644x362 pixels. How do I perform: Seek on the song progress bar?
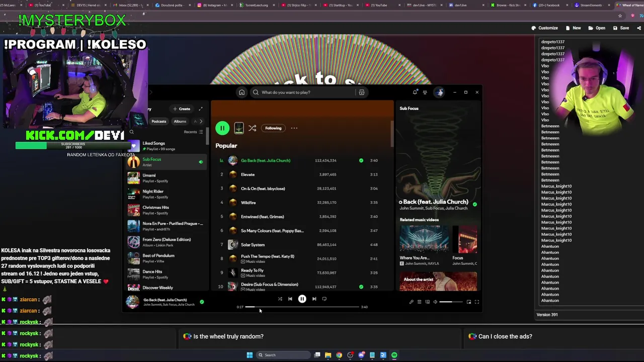[302, 307]
